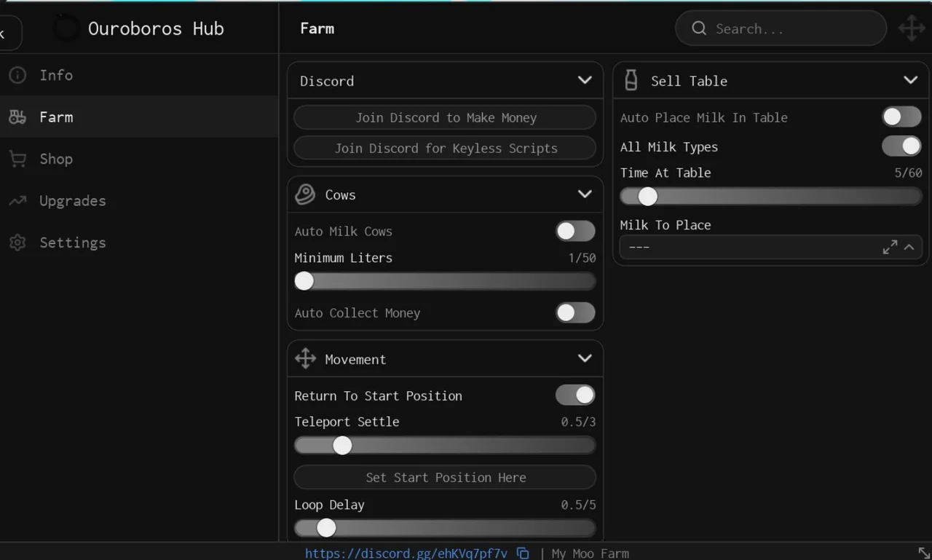Screen dimensions: 932x560
Task: Open the Milk To Place dropdown caret
Action: (909, 248)
